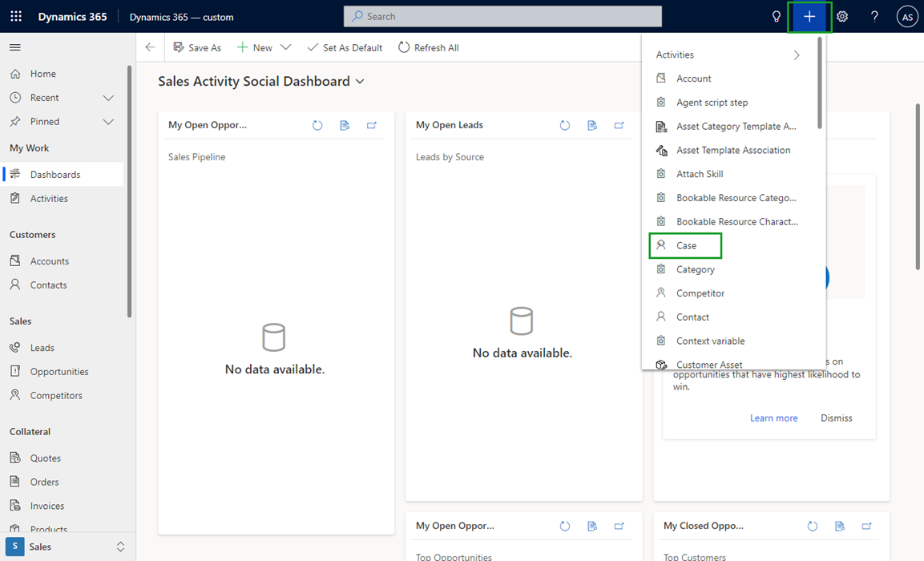Open the Dynamics 365 settings gear
The image size is (924, 561).
[x=841, y=16]
